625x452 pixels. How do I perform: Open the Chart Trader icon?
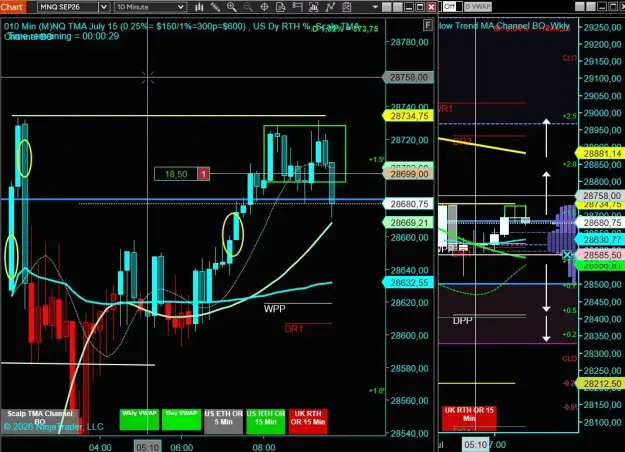click(297, 7)
